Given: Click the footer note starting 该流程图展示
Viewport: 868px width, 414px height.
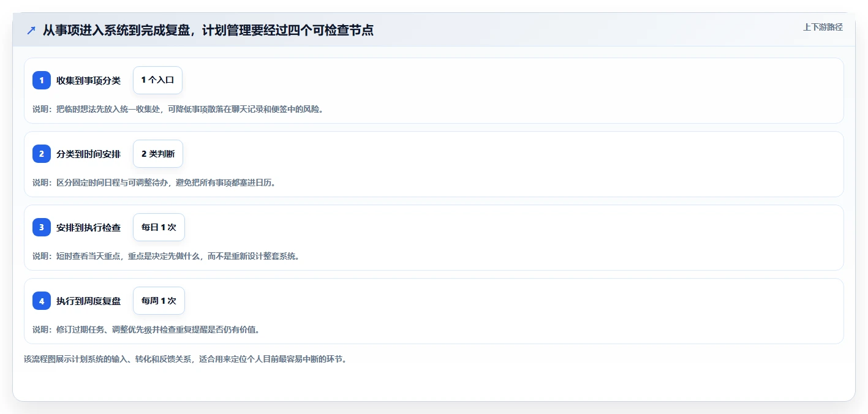Looking at the screenshot, I should 186,359.
